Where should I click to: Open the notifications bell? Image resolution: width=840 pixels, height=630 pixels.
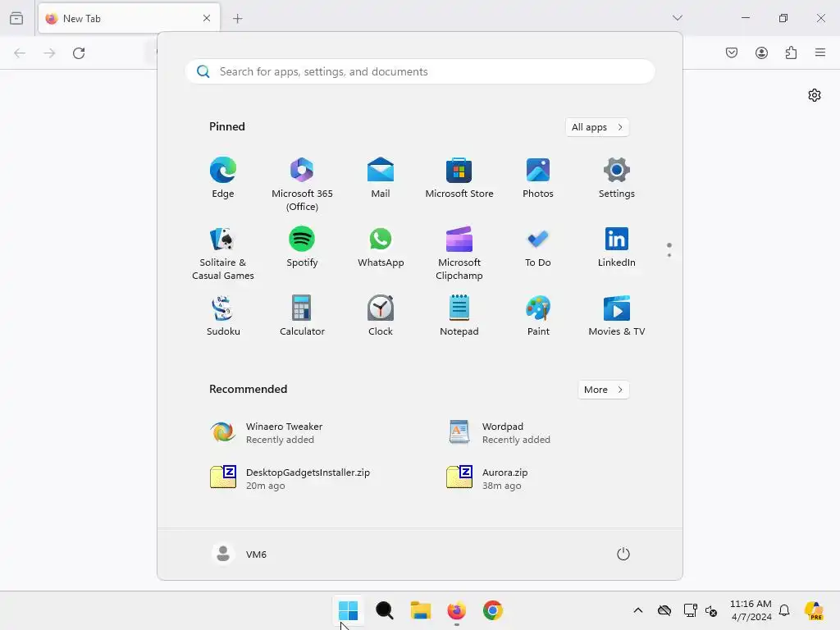pos(784,610)
